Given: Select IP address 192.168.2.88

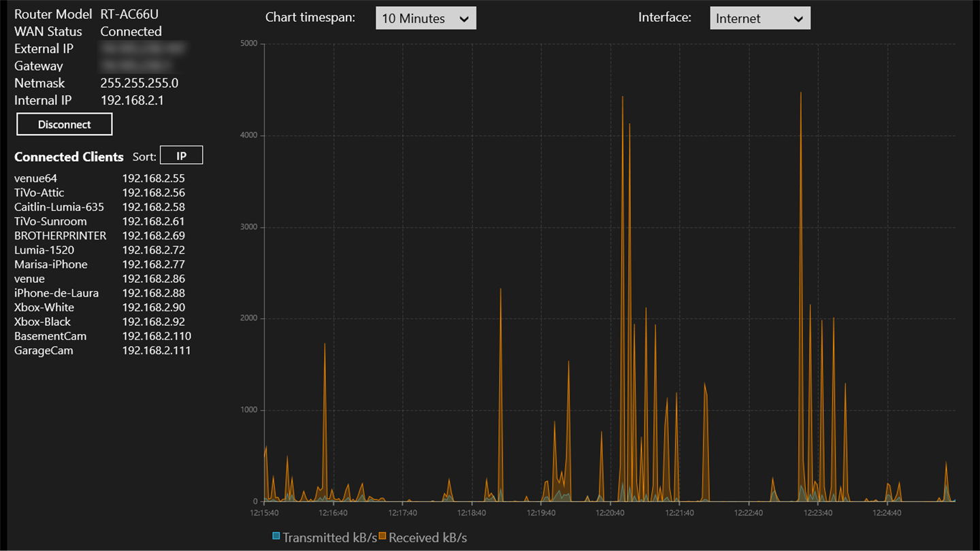Looking at the screenshot, I should click(154, 293).
